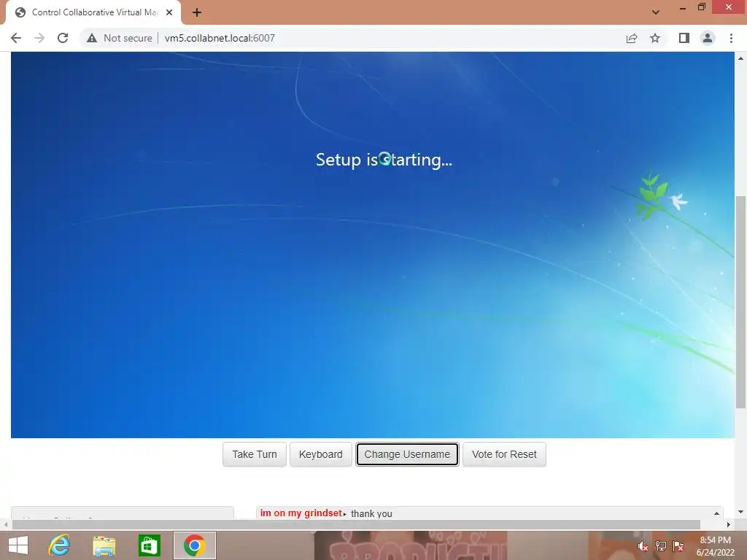Launch Internet Explorer from the taskbar
The image size is (747, 560).
[59, 545]
